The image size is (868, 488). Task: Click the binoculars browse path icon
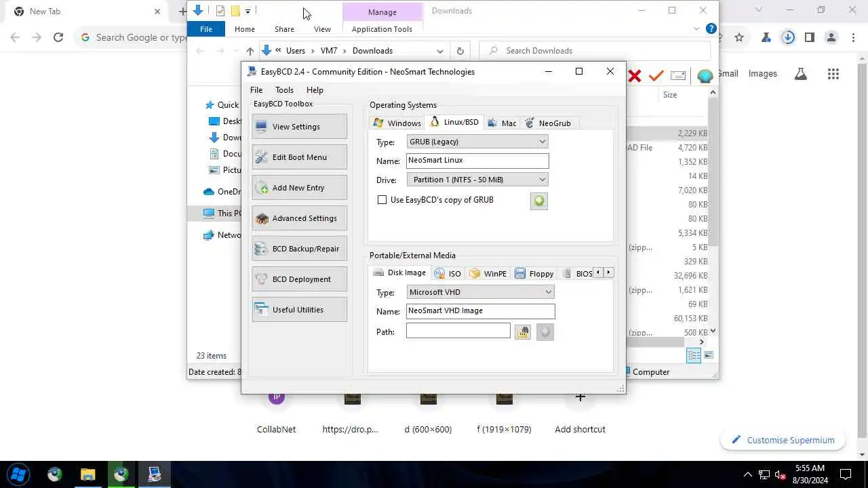point(522,331)
